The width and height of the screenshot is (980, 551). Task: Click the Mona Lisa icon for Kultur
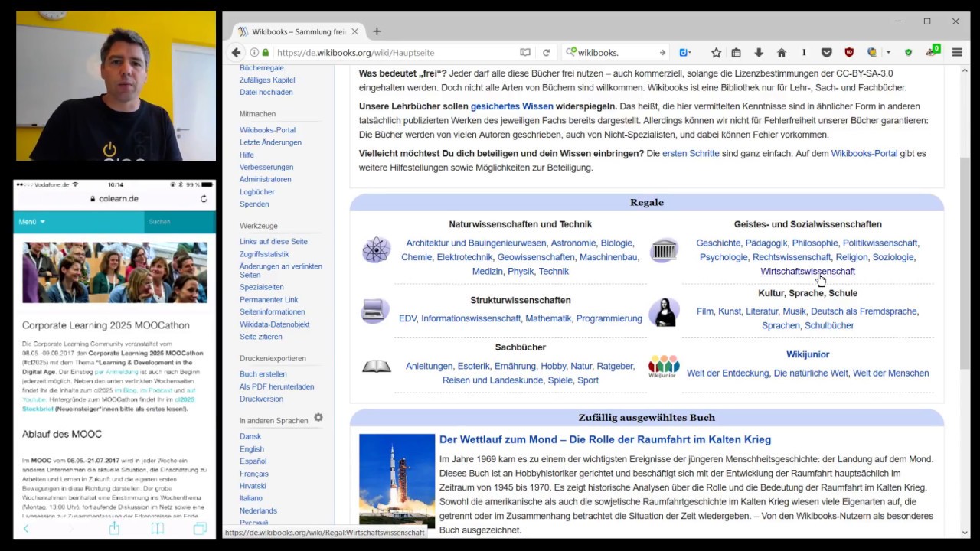coord(664,312)
